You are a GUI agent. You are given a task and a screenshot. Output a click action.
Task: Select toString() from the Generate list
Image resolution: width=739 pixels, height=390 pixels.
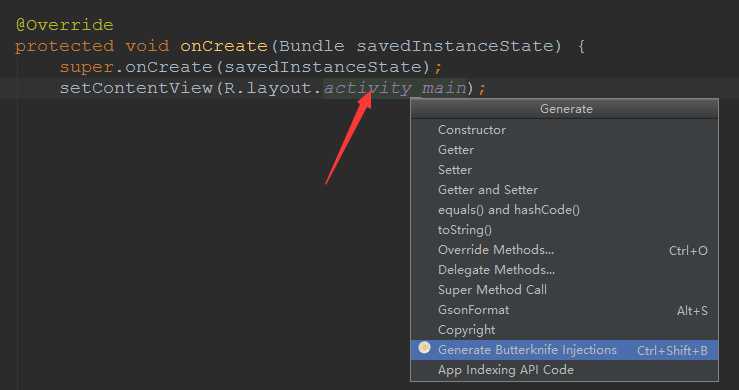(x=565, y=230)
